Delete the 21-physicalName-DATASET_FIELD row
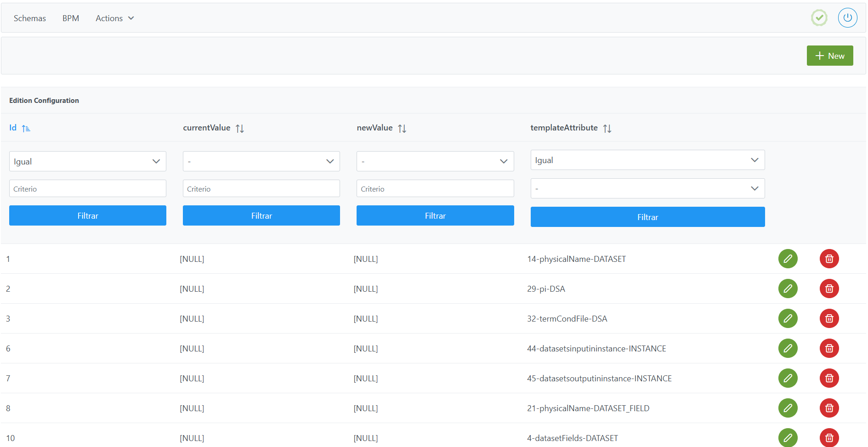868x447 pixels. pos(829,408)
